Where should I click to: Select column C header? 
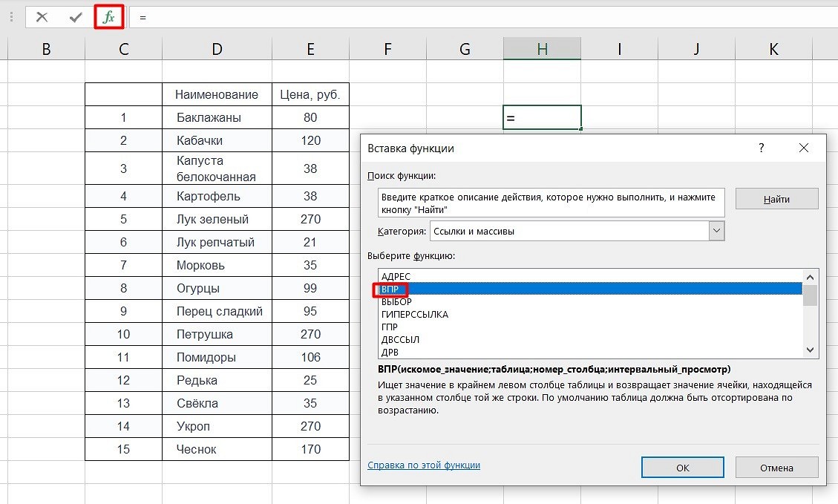[x=123, y=49]
